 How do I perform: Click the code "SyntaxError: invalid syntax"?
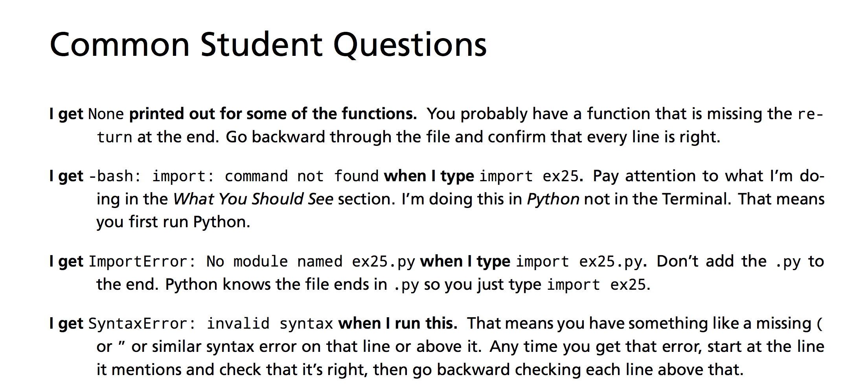point(211,324)
